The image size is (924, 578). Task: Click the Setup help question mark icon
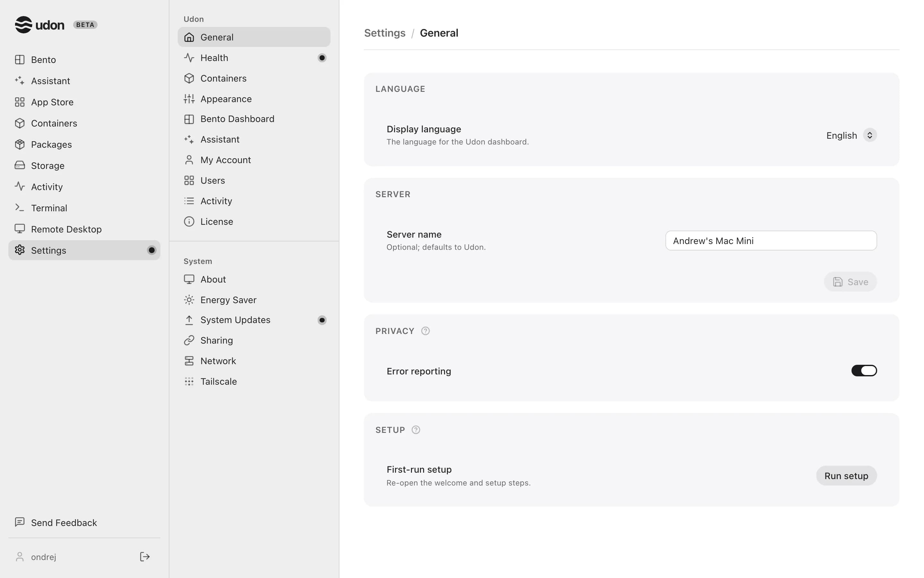(x=416, y=430)
